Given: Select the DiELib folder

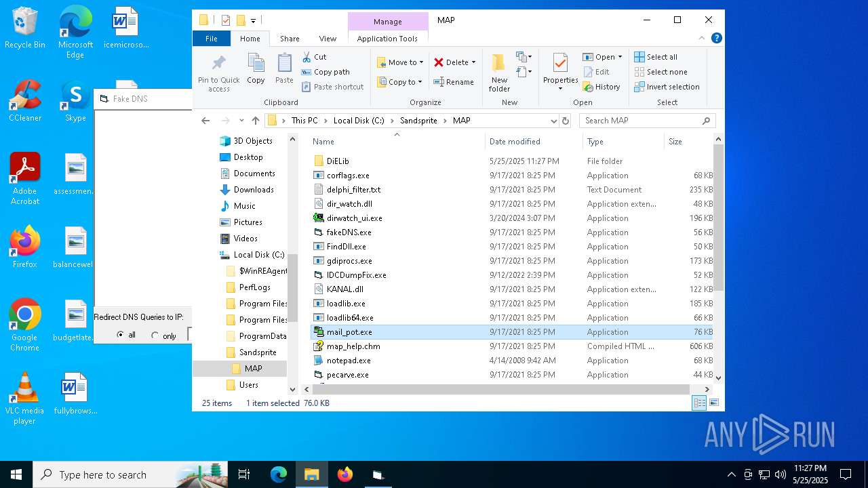Looking at the screenshot, I should pyautogui.click(x=338, y=161).
